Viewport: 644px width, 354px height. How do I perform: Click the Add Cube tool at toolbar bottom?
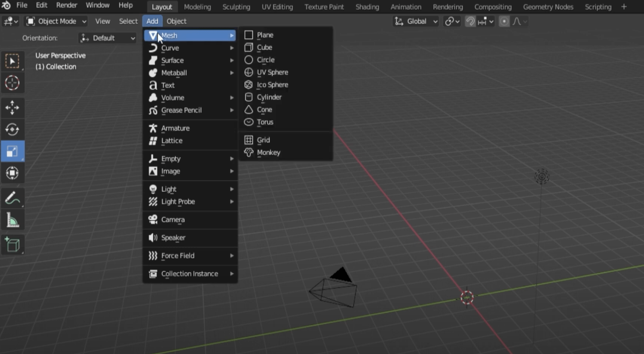click(13, 244)
